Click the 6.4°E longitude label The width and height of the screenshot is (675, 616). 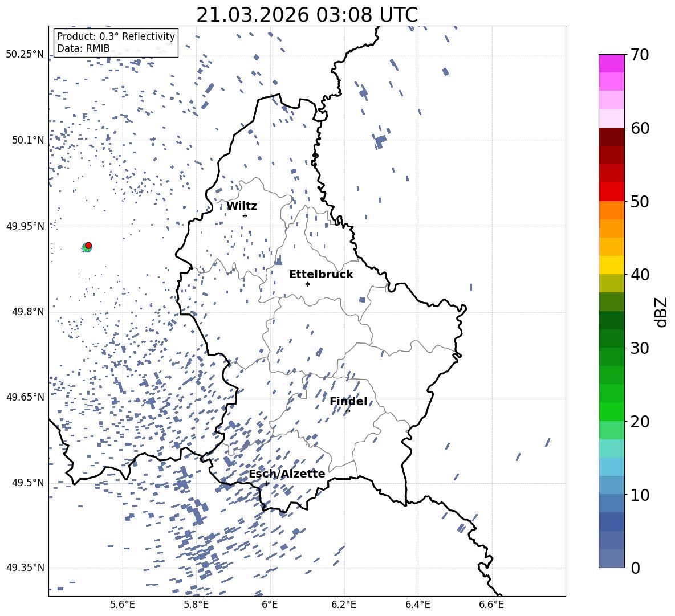417,605
